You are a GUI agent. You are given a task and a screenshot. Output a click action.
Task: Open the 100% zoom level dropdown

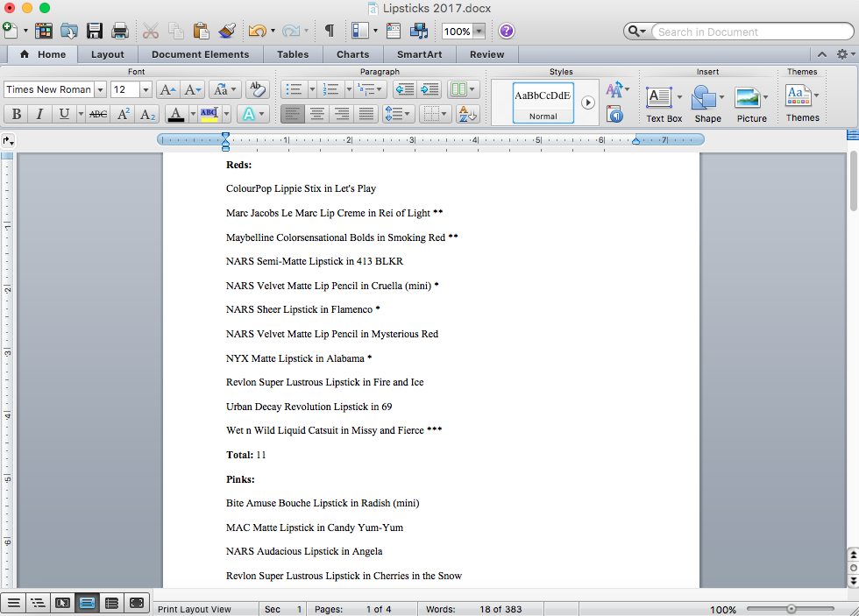point(479,32)
